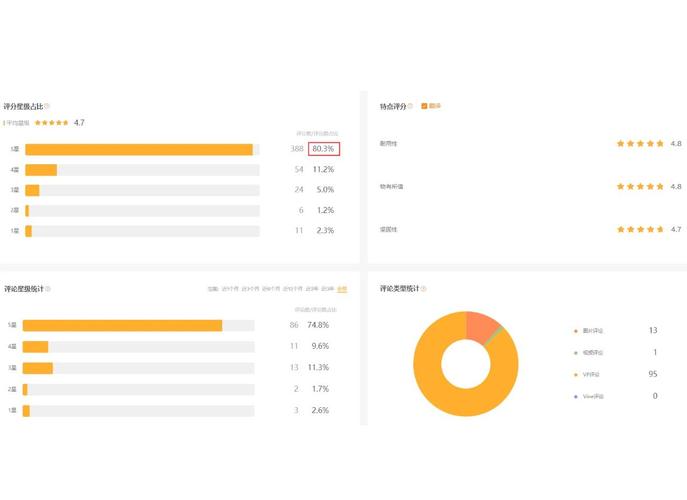Click the '54' rating count
The image size is (687, 500).
[x=299, y=170]
